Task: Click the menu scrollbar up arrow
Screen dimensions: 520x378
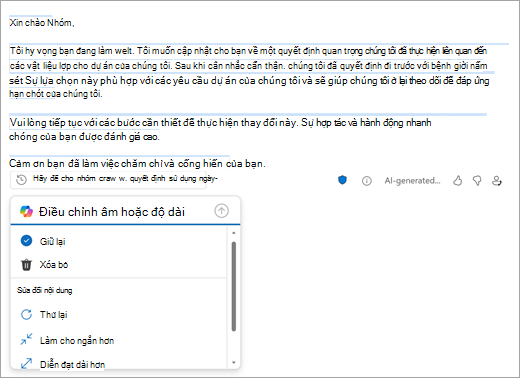Action: coord(234,233)
